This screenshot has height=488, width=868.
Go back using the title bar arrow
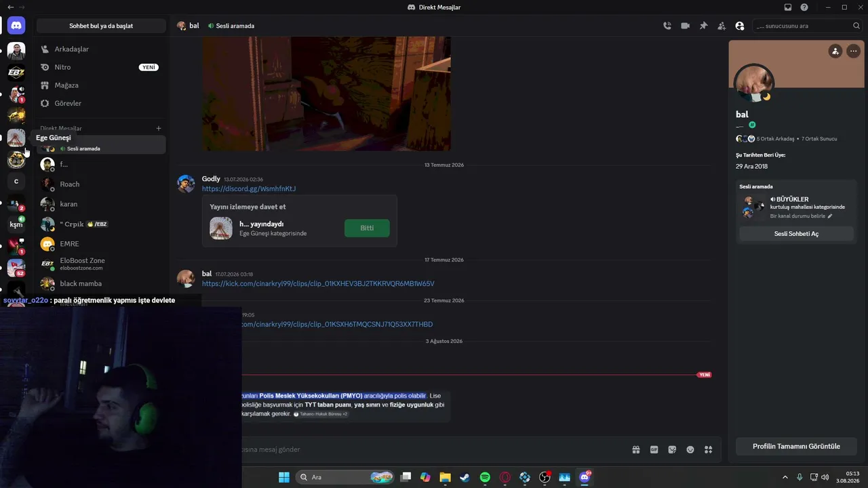click(x=10, y=7)
